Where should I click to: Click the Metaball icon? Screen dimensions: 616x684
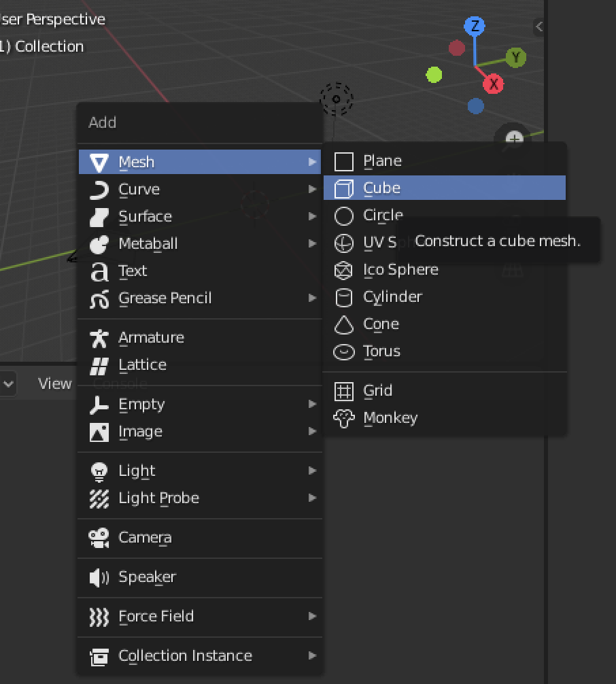coord(99,244)
